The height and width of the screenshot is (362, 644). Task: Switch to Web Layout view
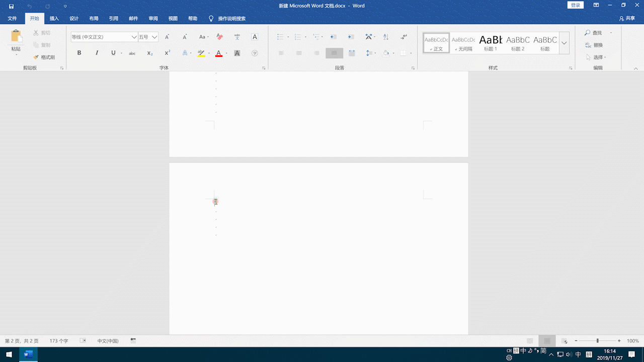click(x=564, y=341)
